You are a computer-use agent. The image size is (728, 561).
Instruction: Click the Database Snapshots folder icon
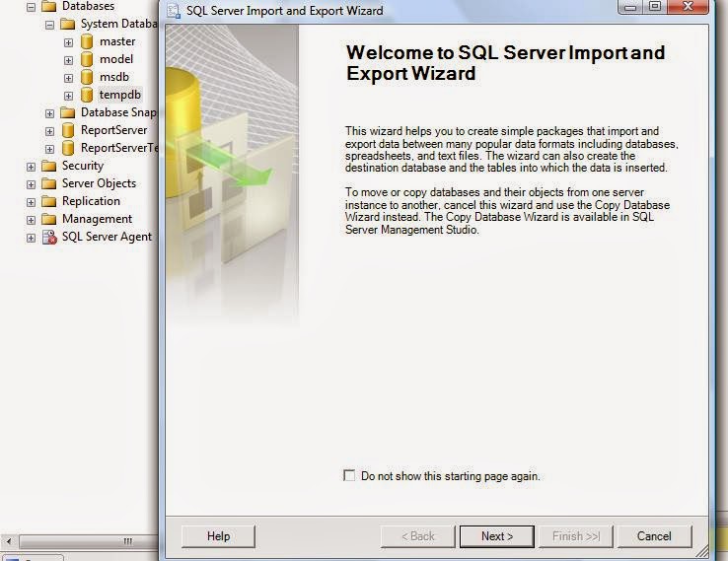tap(67, 112)
